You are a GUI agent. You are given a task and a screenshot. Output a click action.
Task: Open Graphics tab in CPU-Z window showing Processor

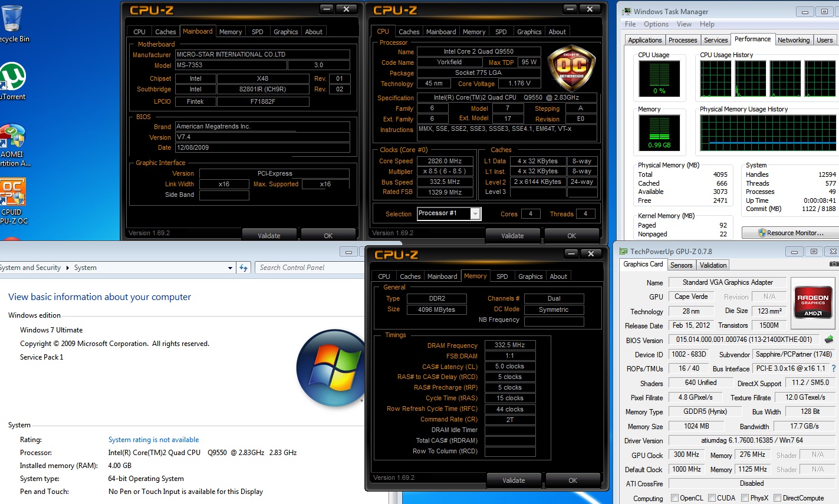tap(529, 32)
